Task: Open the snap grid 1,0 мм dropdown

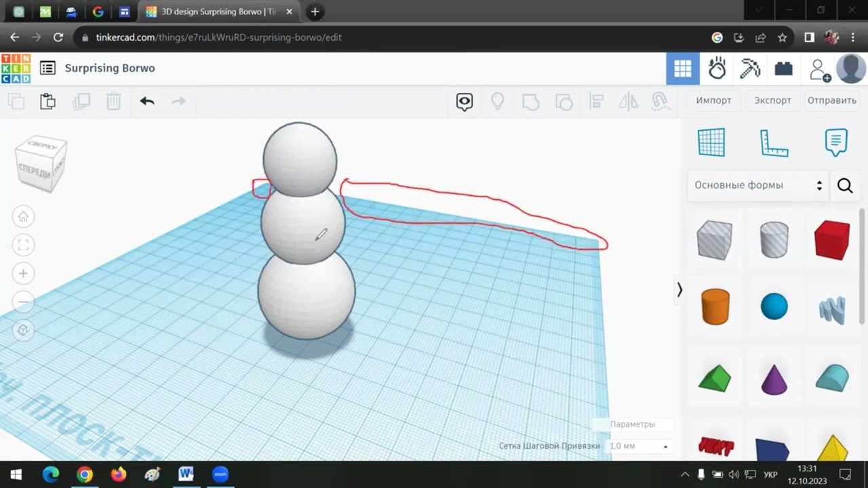Action: [639, 446]
